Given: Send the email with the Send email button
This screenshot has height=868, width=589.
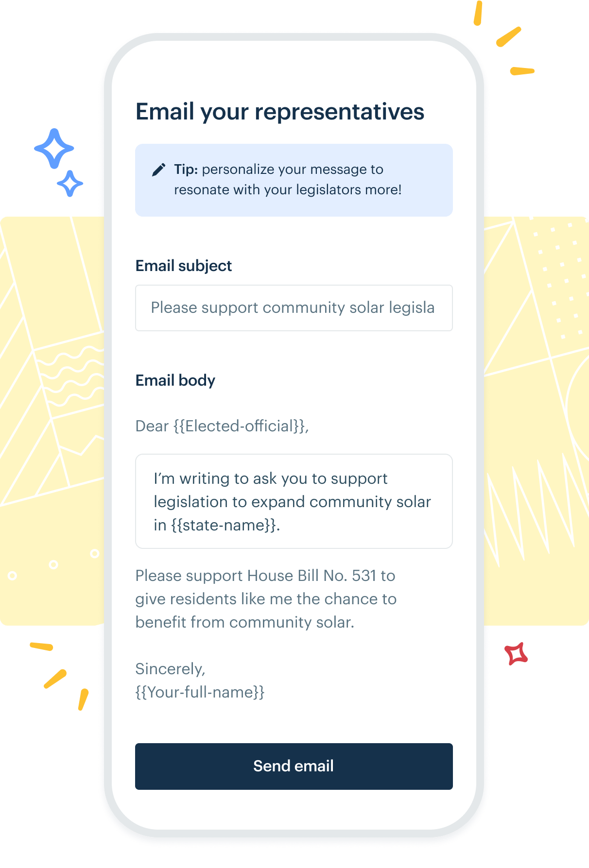Looking at the screenshot, I should [294, 766].
